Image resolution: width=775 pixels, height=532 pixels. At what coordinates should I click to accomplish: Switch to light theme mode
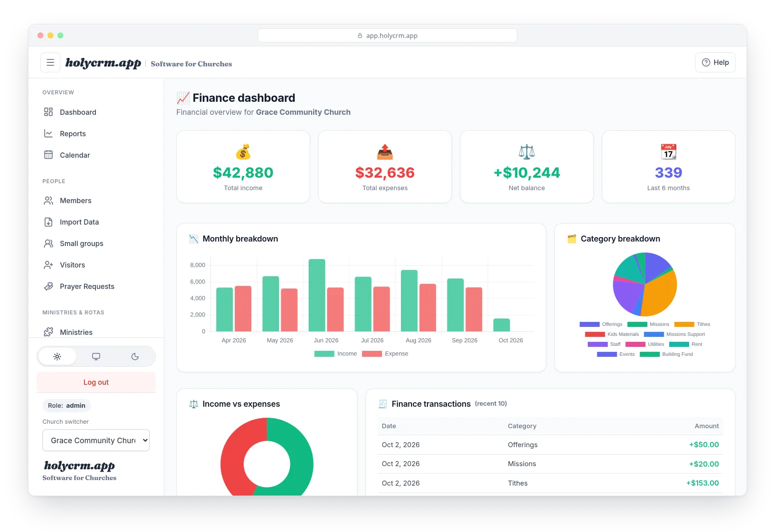point(57,356)
